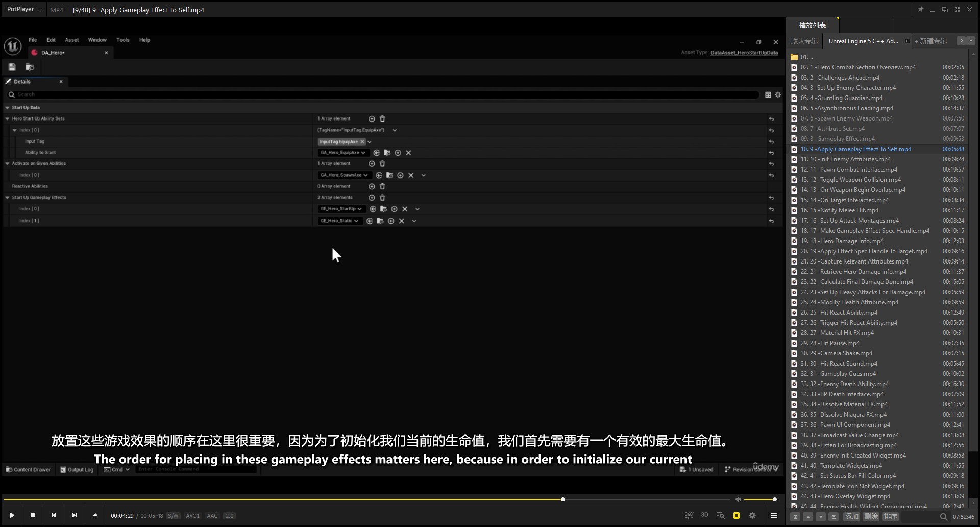980x527 pixels.
Task: Move playlist item to top
Action: [795, 517]
